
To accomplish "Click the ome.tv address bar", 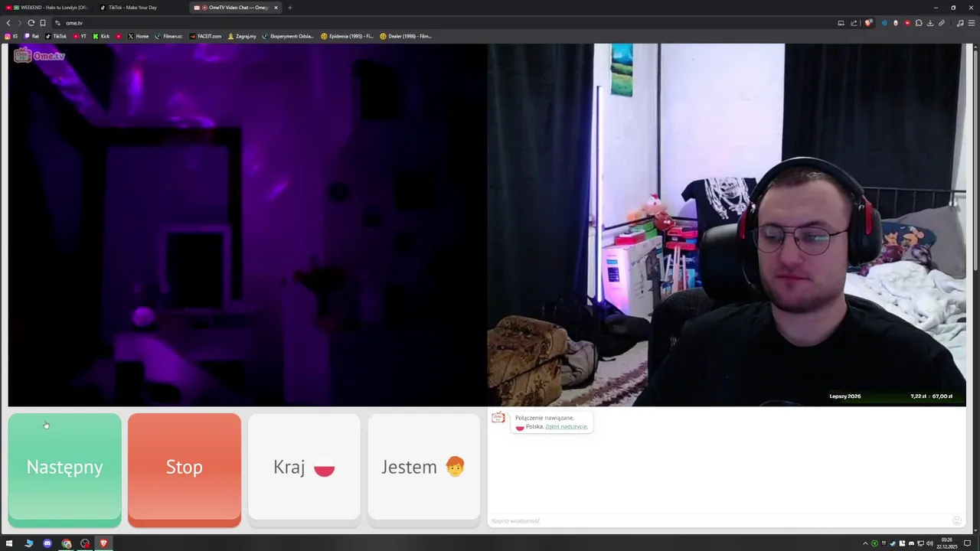I will click(444, 23).
